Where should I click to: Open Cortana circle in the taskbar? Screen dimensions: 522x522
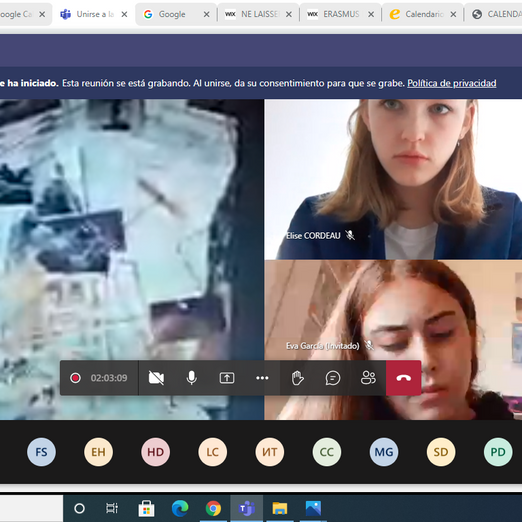[x=79, y=508]
